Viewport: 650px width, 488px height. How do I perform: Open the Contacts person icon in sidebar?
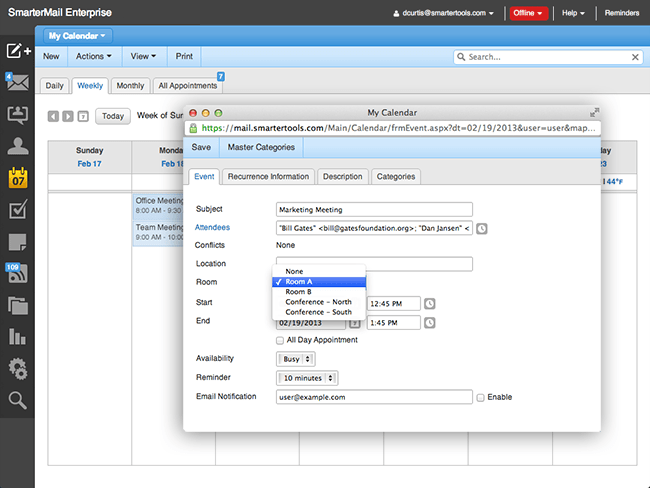17,146
